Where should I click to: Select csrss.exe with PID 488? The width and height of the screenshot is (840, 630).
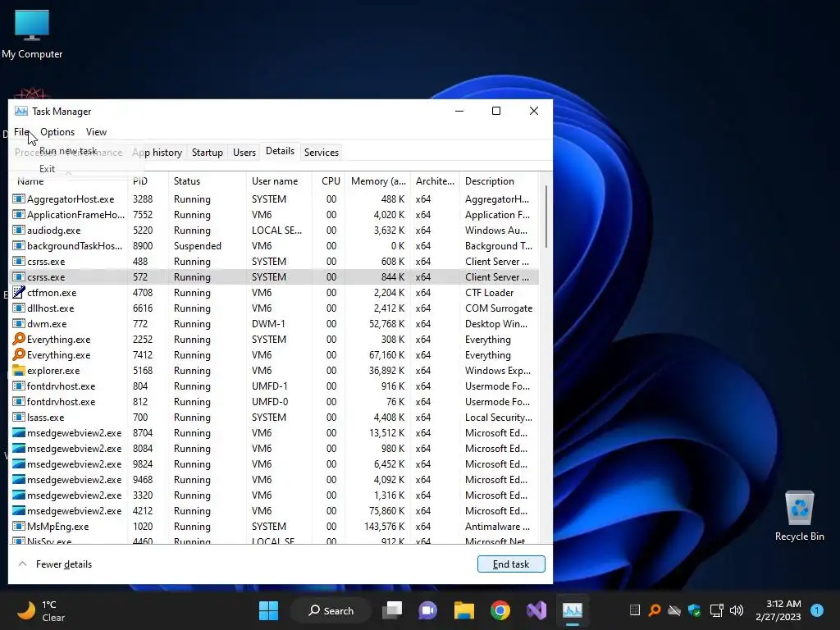(274, 262)
